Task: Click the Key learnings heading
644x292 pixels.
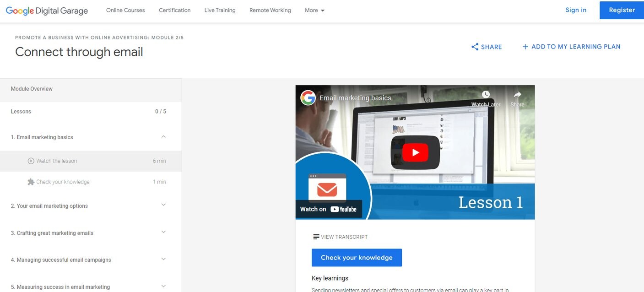Action: 330,278
